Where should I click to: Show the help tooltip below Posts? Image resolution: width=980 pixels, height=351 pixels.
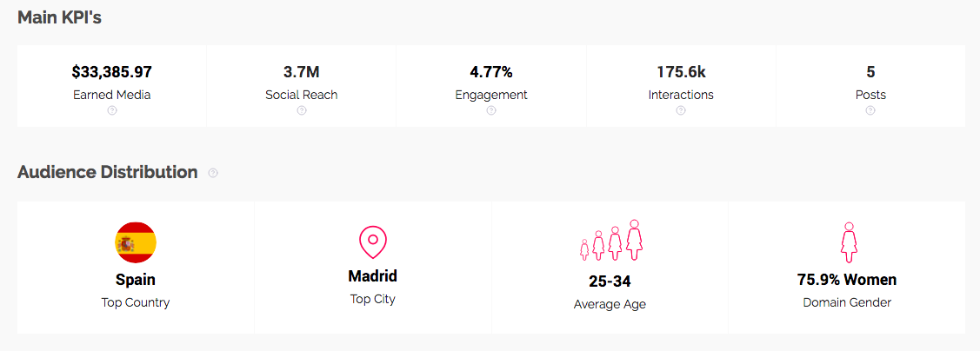[870, 110]
